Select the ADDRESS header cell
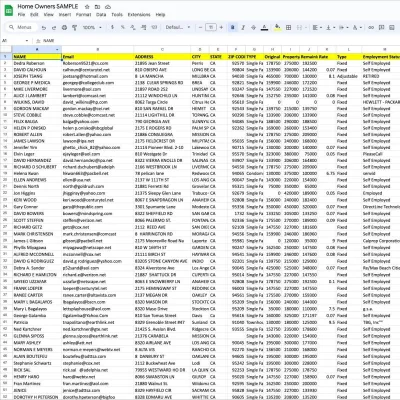The width and height of the screenshot is (400, 400). tap(162, 57)
